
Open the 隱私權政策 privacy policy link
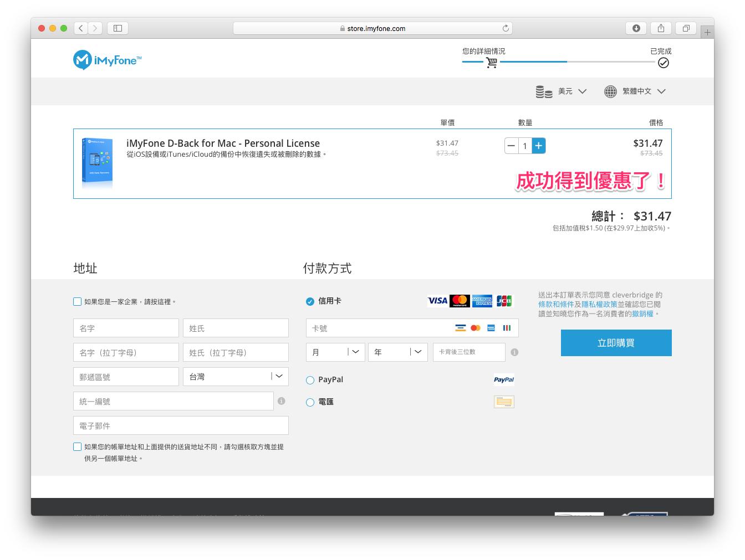pyautogui.click(x=599, y=304)
